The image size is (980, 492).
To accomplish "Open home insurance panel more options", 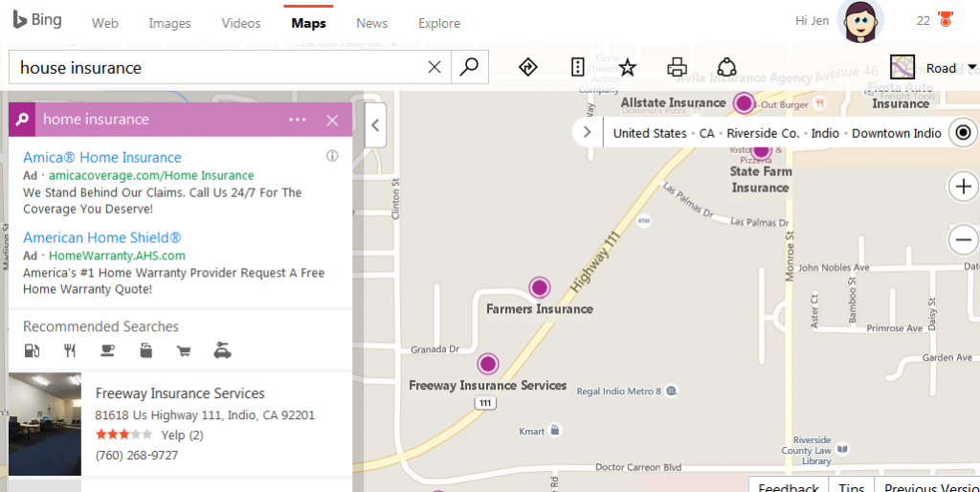I will click(297, 120).
